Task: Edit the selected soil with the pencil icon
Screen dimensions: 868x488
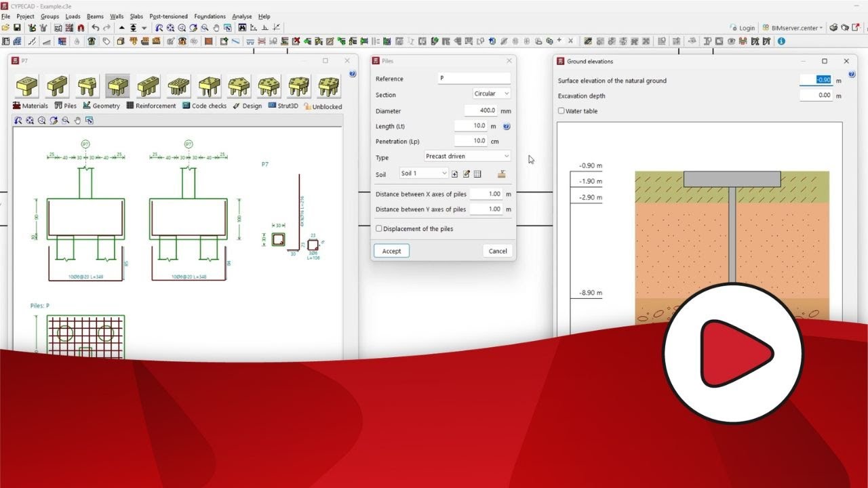Action: [x=467, y=174]
